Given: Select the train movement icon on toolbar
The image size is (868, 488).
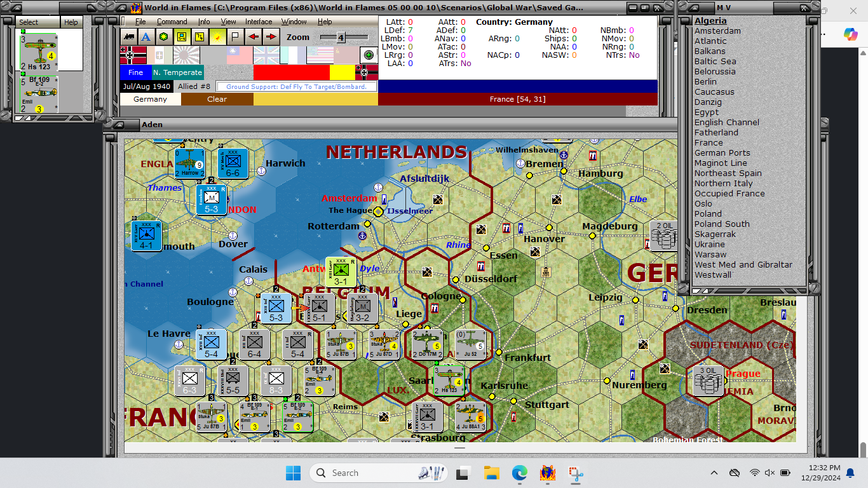Looking at the screenshot, I should click(x=129, y=37).
